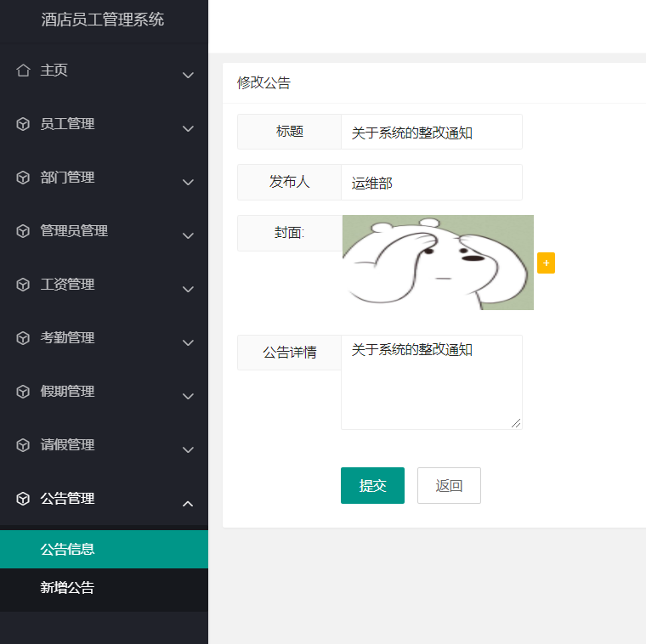Viewport: 646px width, 644px height.
Task: Open the 主页 menu label
Action: [54, 70]
